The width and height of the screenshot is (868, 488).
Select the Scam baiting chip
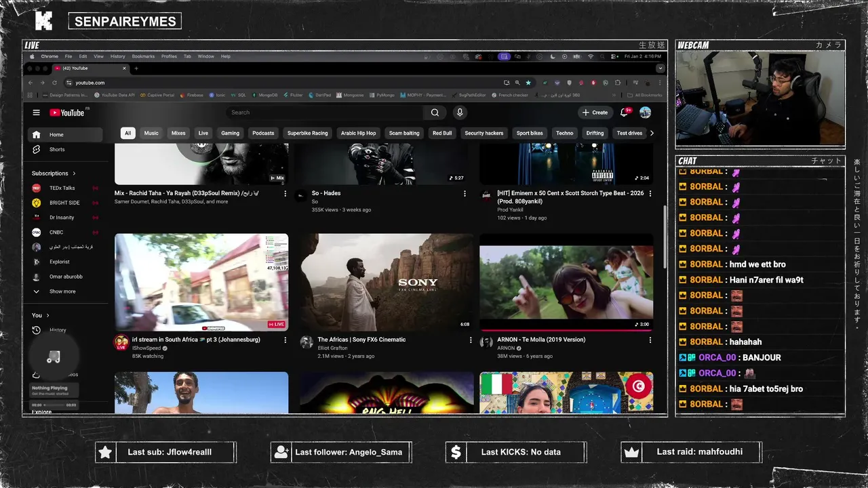click(404, 133)
